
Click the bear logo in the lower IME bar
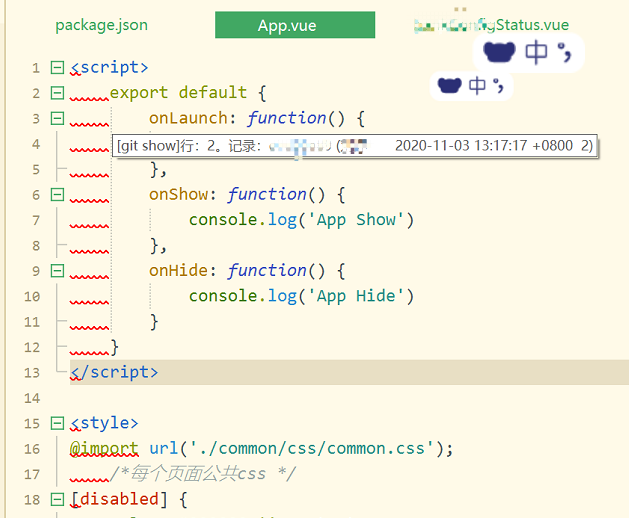click(x=450, y=86)
